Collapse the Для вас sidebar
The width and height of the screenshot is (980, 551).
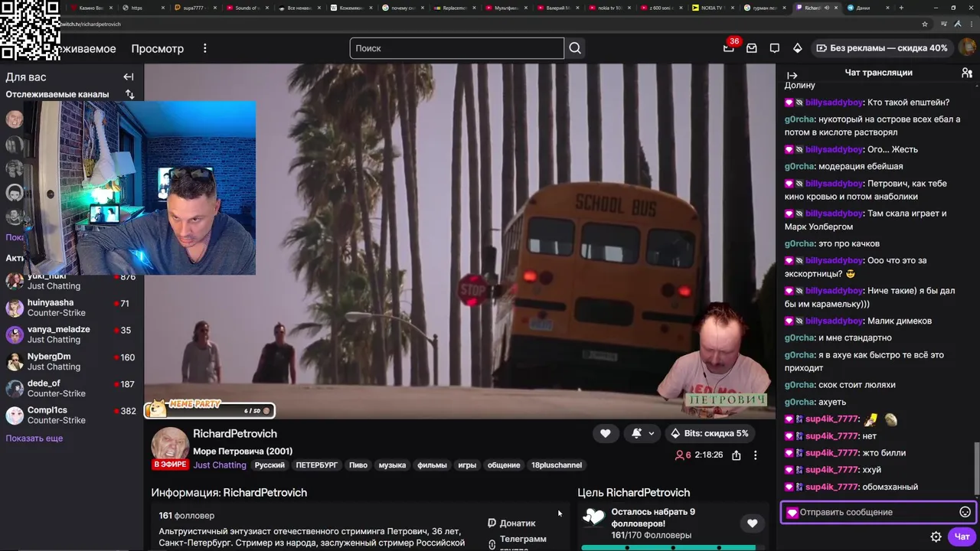pyautogui.click(x=129, y=77)
